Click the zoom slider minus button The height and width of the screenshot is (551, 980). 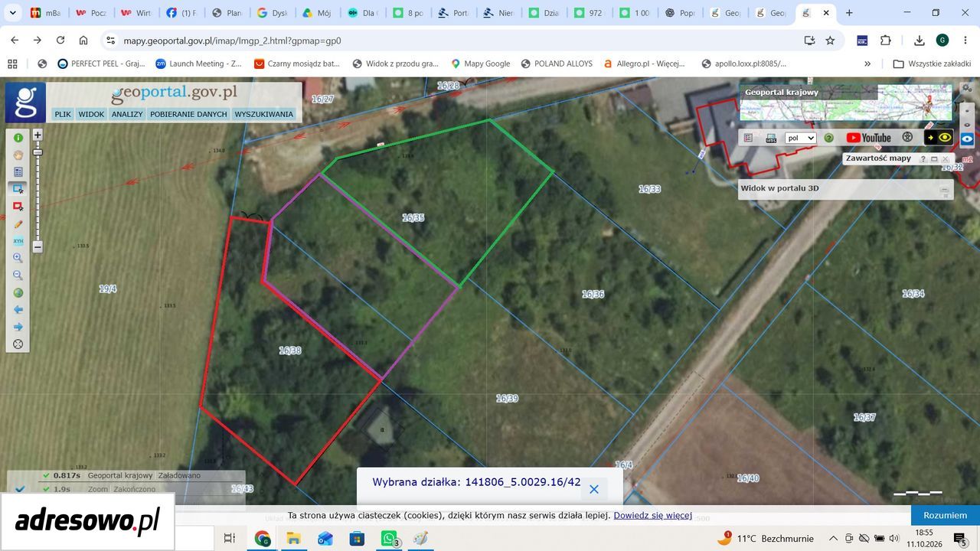(x=38, y=246)
